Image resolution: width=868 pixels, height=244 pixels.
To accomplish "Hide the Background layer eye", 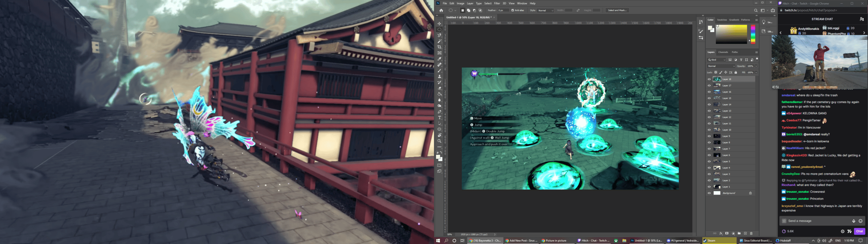I will point(709,193).
